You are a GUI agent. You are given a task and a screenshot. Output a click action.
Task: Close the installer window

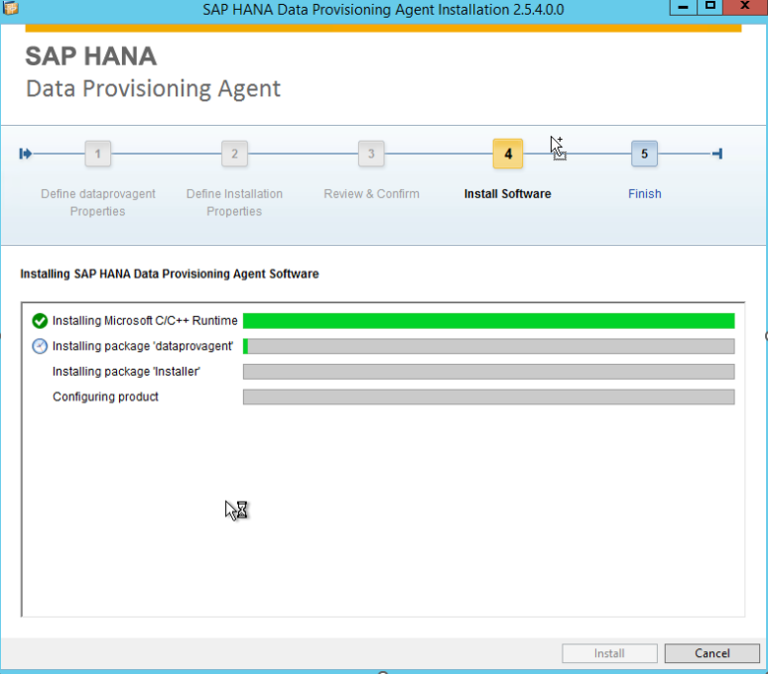[x=745, y=7]
